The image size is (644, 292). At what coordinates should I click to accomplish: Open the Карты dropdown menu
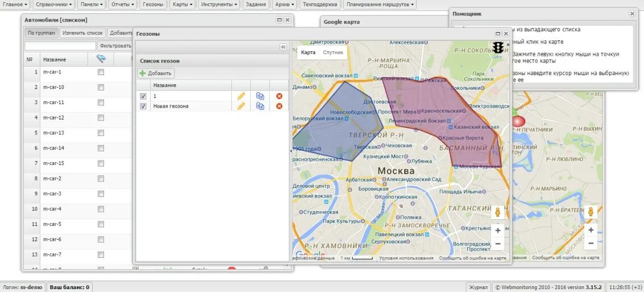coord(182,5)
